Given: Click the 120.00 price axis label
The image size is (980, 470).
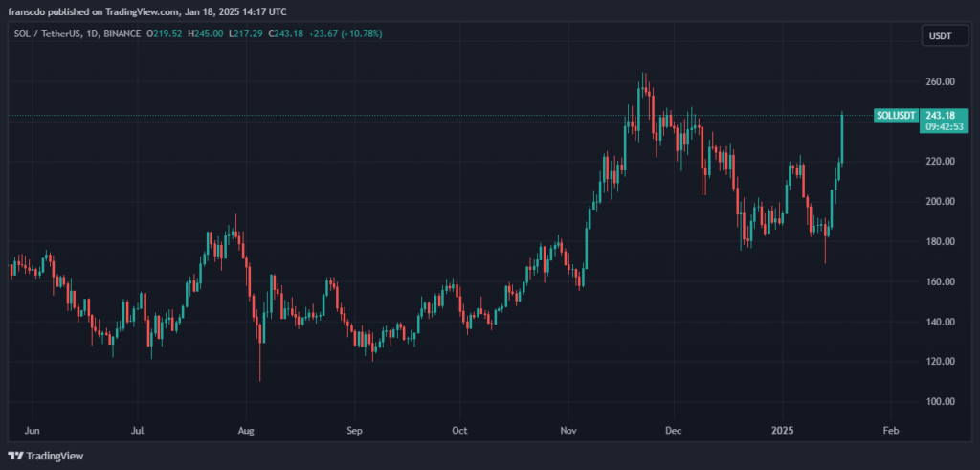Looking at the screenshot, I should (940, 362).
